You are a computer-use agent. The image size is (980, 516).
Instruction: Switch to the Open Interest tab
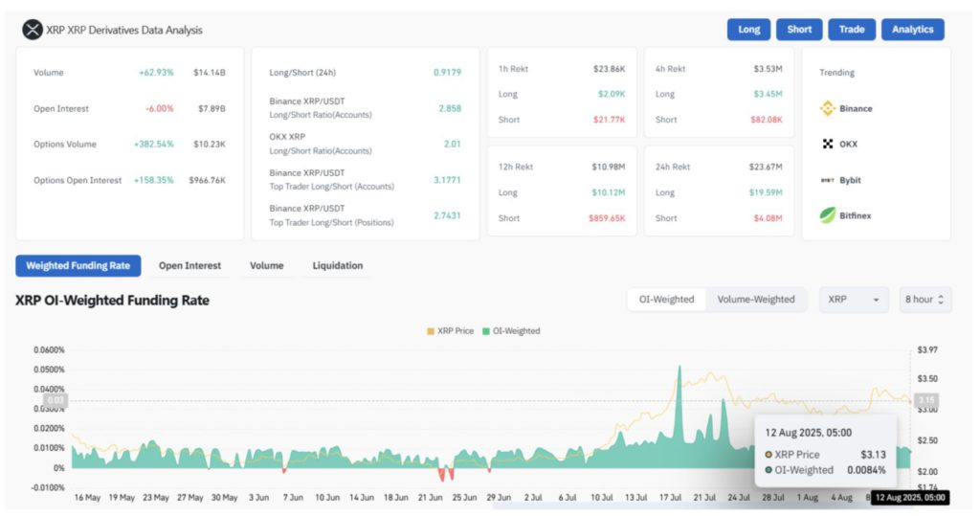point(189,265)
